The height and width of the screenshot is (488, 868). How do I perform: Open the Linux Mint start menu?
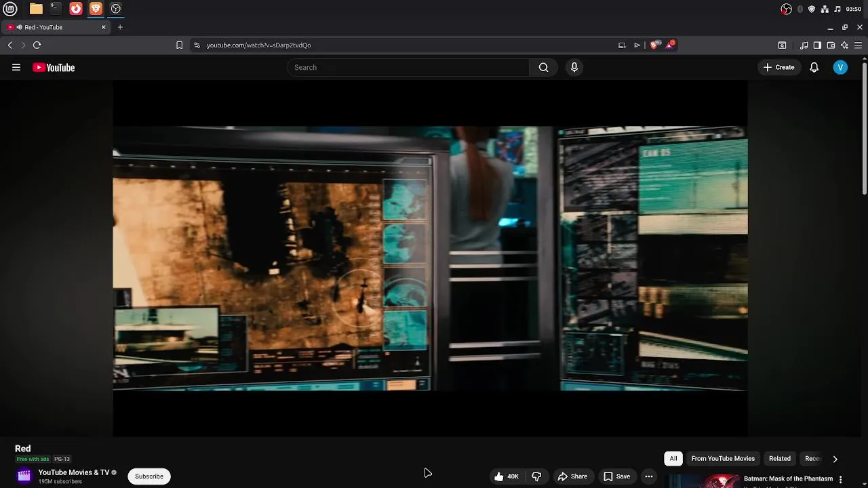point(10,9)
